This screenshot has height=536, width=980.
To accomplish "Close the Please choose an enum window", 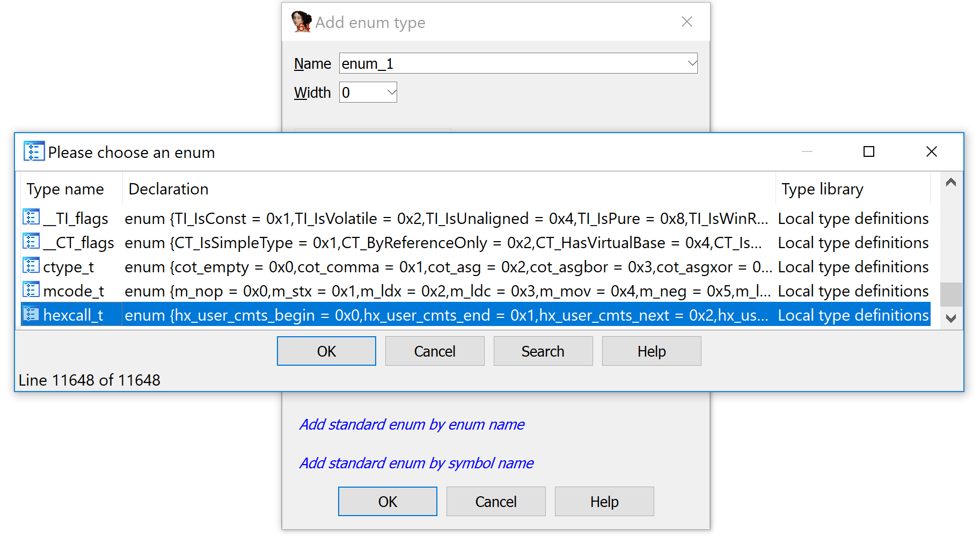I will coord(932,152).
